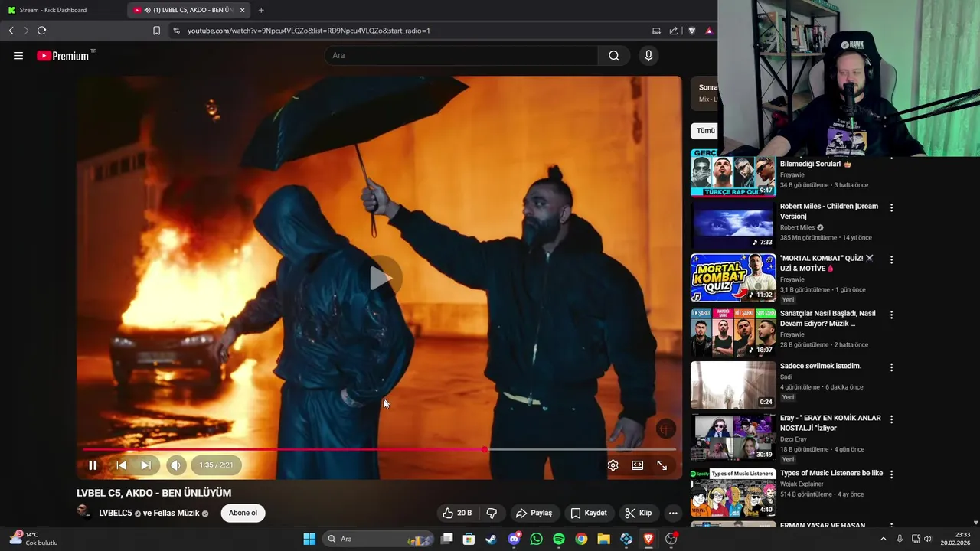Click the YouTube search magnifier button
Screen dimensions: 980x551
click(x=614, y=55)
